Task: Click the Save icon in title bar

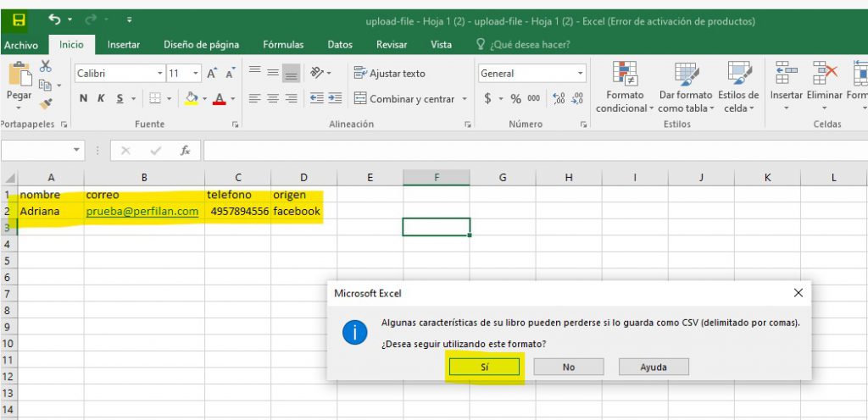Action: 19,19
